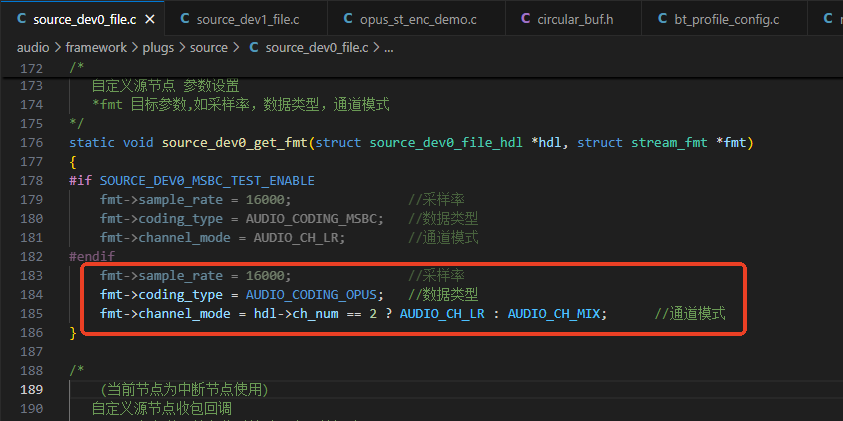Click AUDIO_CH_MIX on line 185
The width and height of the screenshot is (843, 421).
554,313
